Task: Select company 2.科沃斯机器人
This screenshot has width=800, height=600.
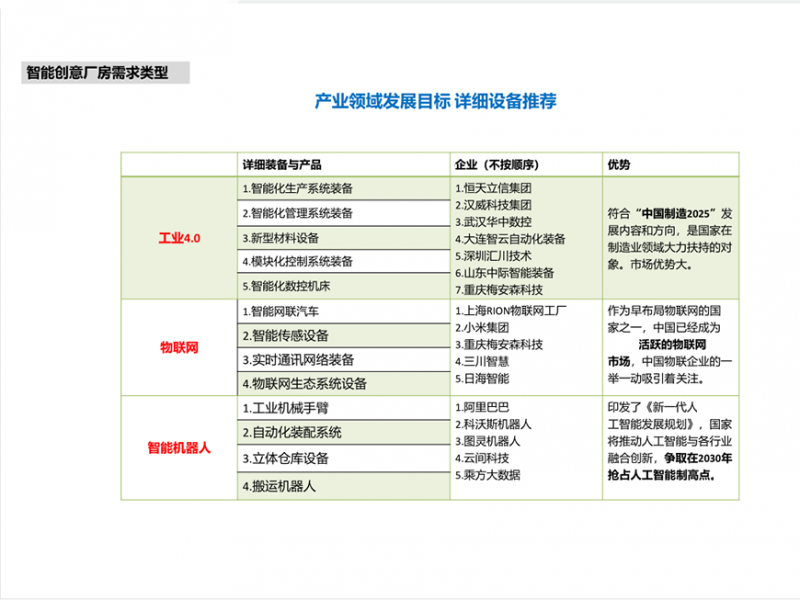Action: click(493, 424)
